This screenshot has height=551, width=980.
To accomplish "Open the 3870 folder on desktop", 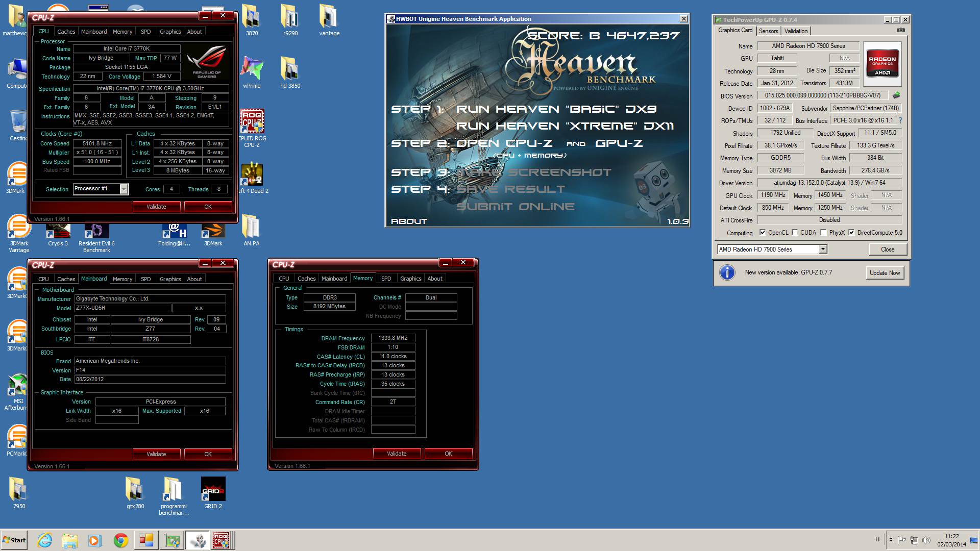I will (x=252, y=19).
